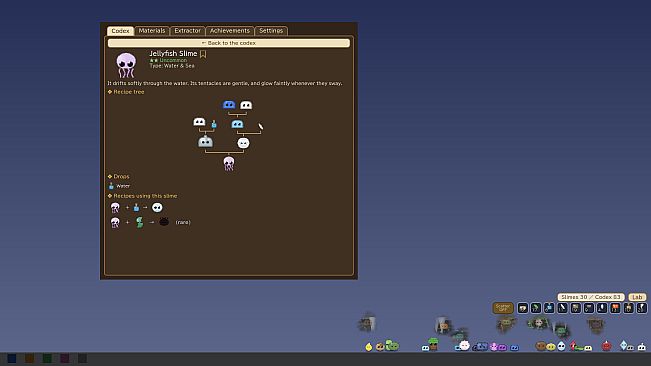Click the dark blue square taskbar icon

point(12,359)
